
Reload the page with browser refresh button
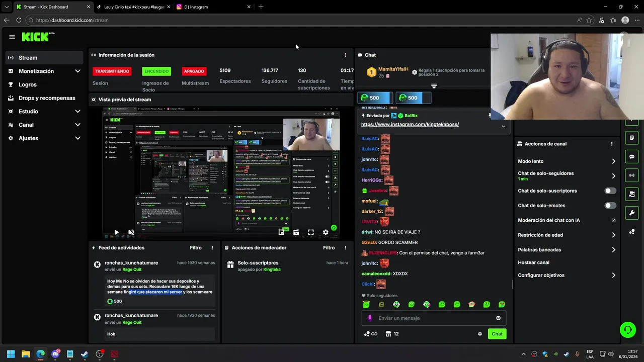tap(19, 20)
